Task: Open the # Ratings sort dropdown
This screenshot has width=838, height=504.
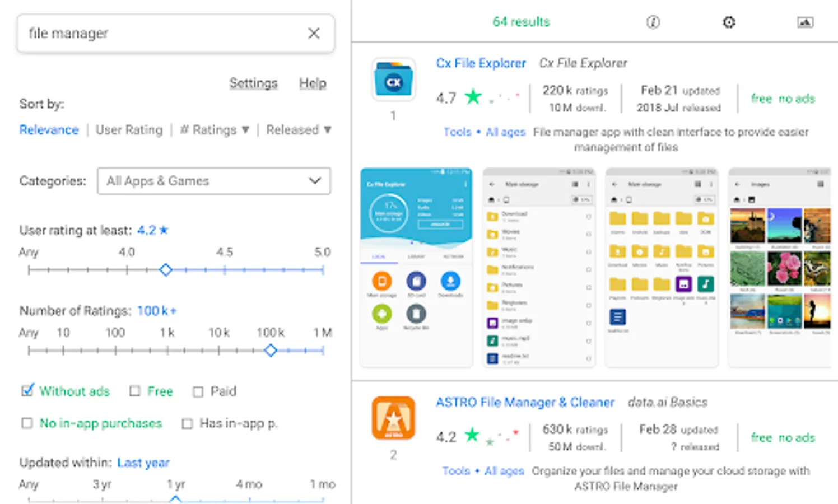Action: pyautogui.click(x=215, y=130)
